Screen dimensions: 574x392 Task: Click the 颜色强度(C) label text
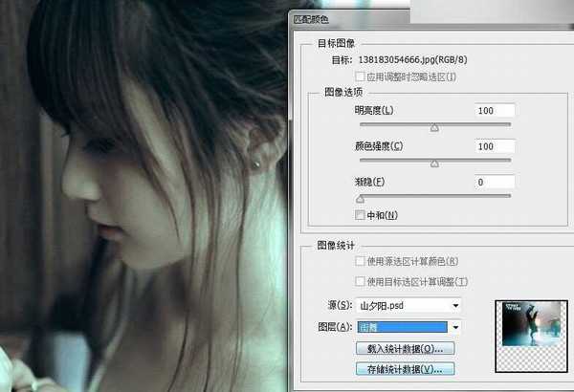coord(379,146)
